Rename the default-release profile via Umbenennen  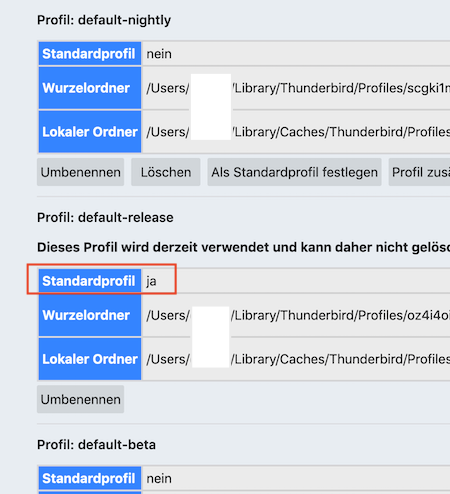click(80, 399)
